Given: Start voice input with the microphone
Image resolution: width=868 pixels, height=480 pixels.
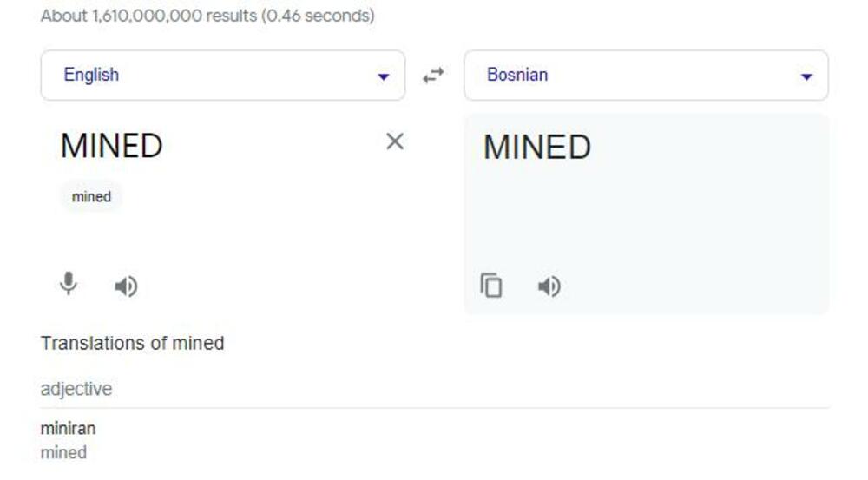Looking at the screenshot, I should tap(69, 284).
